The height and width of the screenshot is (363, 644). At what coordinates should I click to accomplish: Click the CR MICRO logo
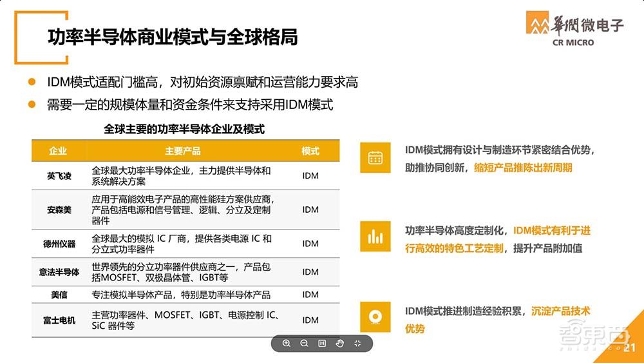575,29
